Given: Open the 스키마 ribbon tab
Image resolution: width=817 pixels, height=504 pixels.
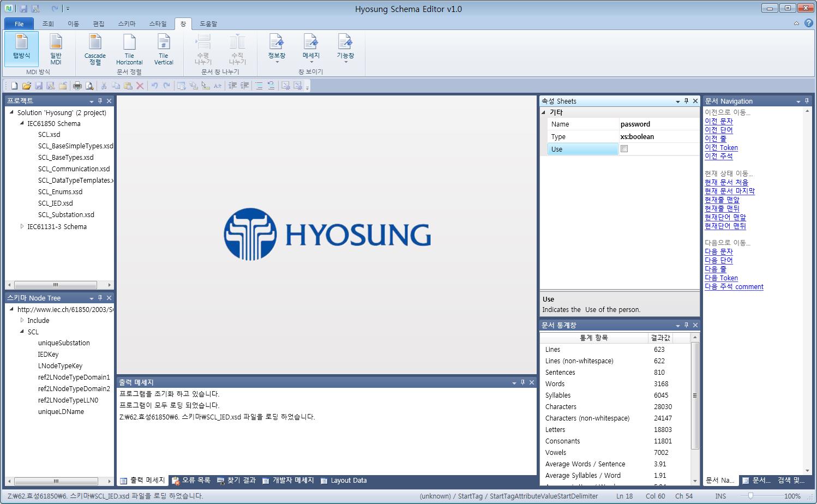Looking at the screenshot, I should 127,23.
